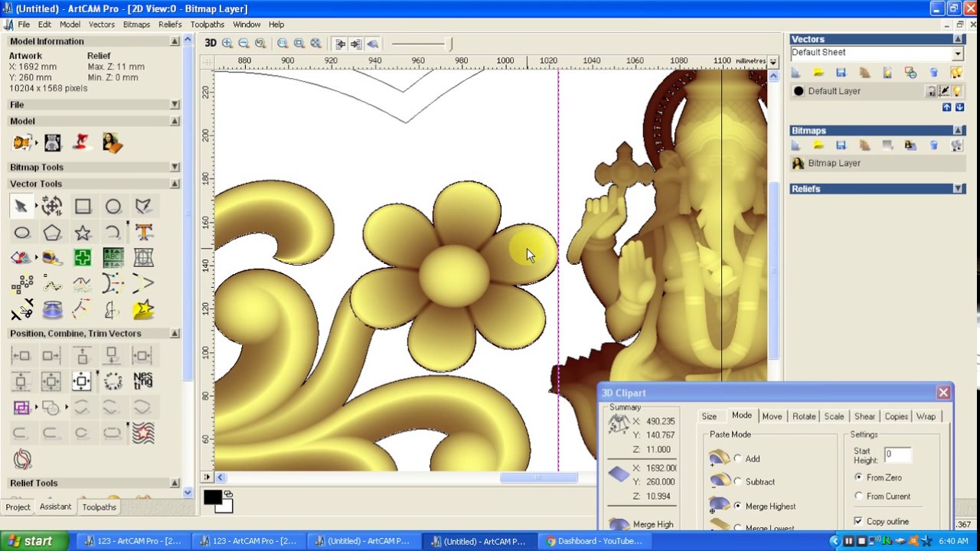
Task: Click the 3D view button
Action: (x=210, y=44)
